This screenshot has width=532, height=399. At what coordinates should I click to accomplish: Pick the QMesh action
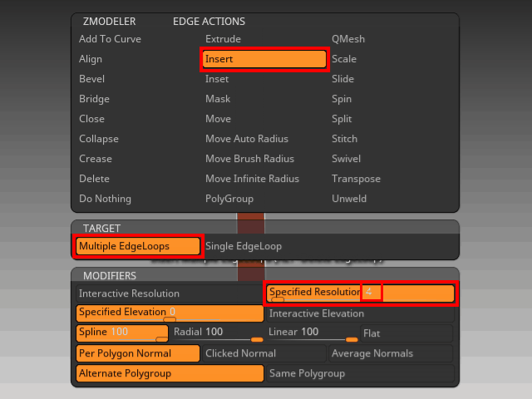pyautogui.click(x=348, y=39)
